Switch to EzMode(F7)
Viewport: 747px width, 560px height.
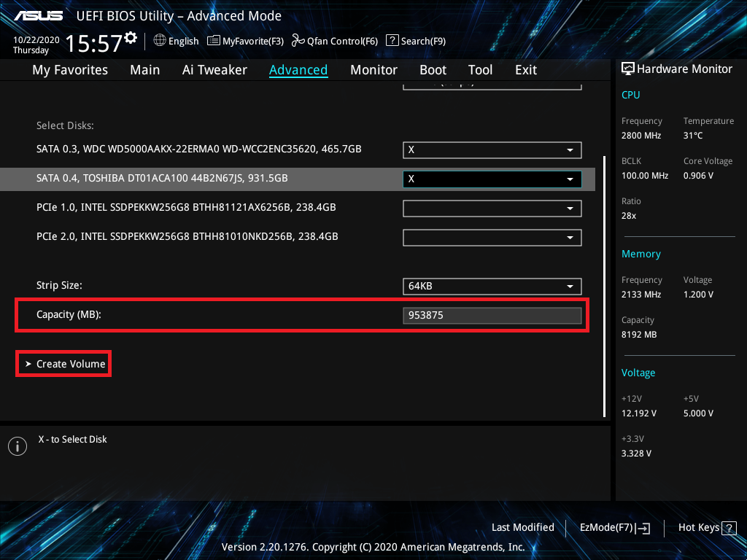pyautogui.click(x=614, y=527)
